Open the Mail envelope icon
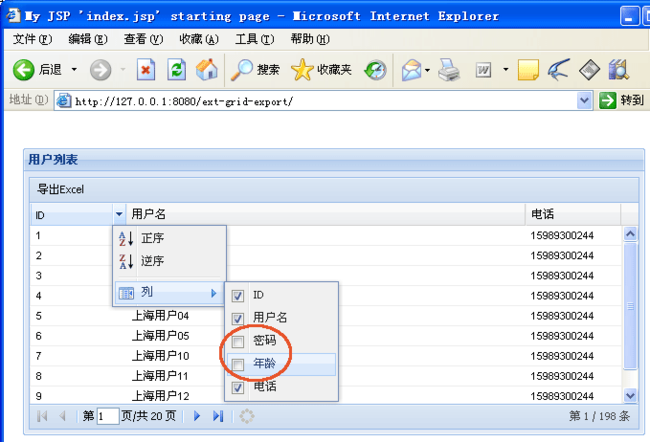This screenshot has width=650, height=442. click(x=412, y=70)
